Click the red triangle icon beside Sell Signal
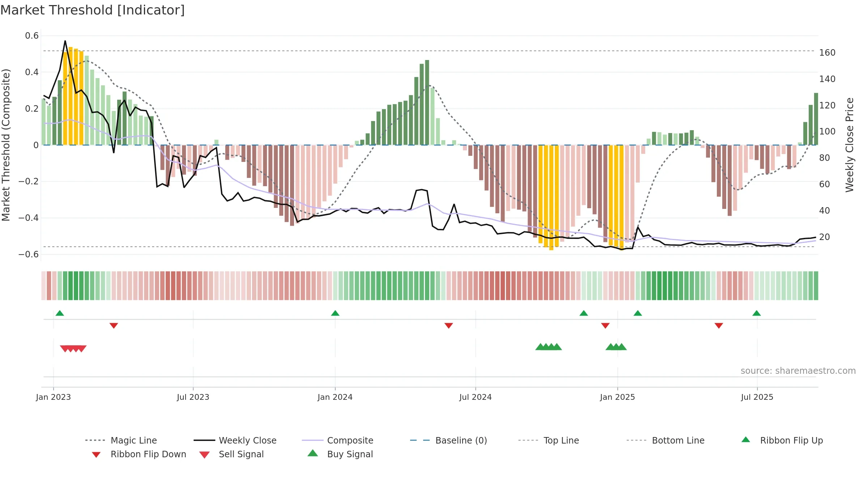The width and height of the screenshot is (868, 488). tap(204, 455)
